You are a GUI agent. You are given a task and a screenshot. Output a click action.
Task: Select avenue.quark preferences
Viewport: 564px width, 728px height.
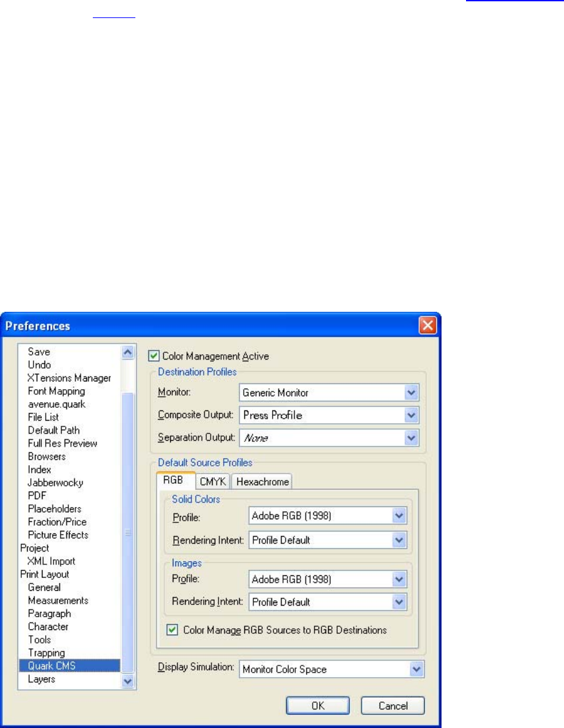point(56,404)
